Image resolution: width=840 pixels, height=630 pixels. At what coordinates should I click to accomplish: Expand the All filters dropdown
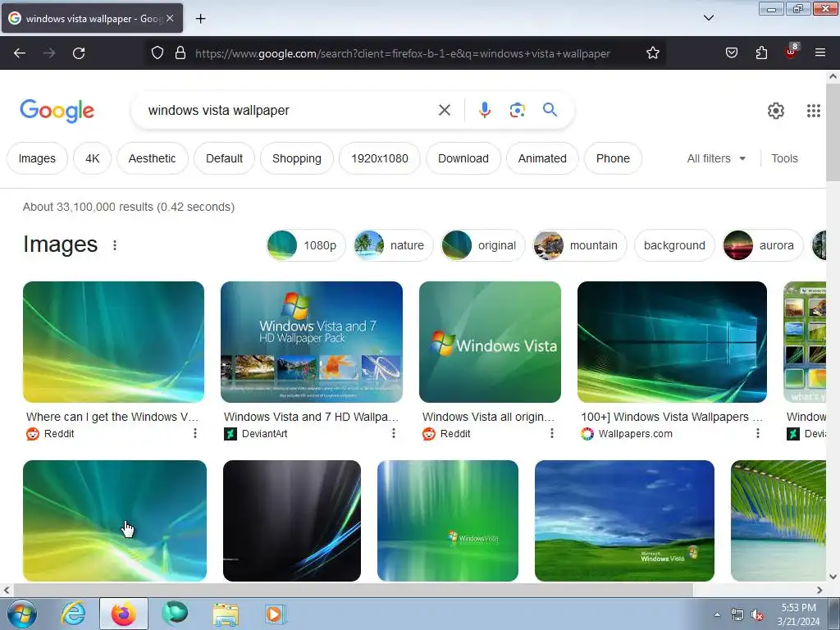pyautogui.click(x=716, y=158)
